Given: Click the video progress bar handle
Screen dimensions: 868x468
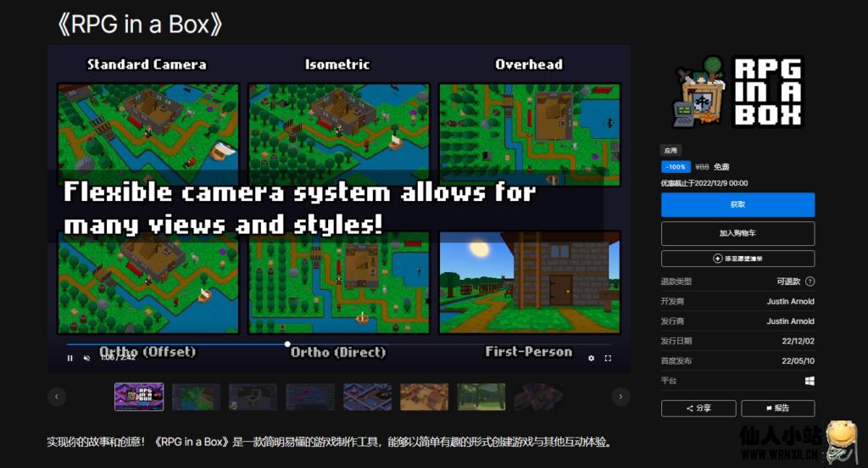Looking at the screenshot, I should [287, 344].
